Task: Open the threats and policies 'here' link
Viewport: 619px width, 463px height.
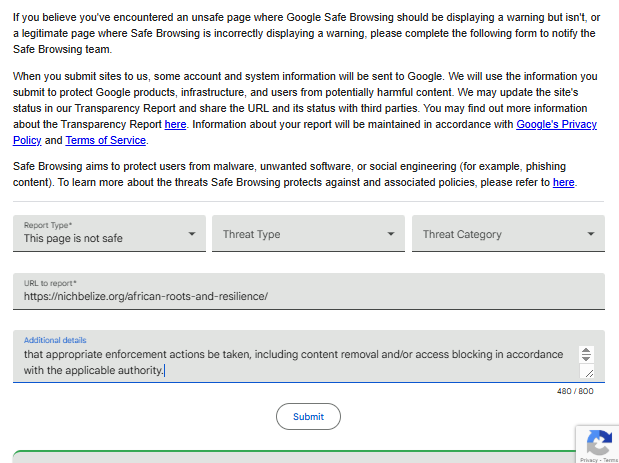Action: 563,182
